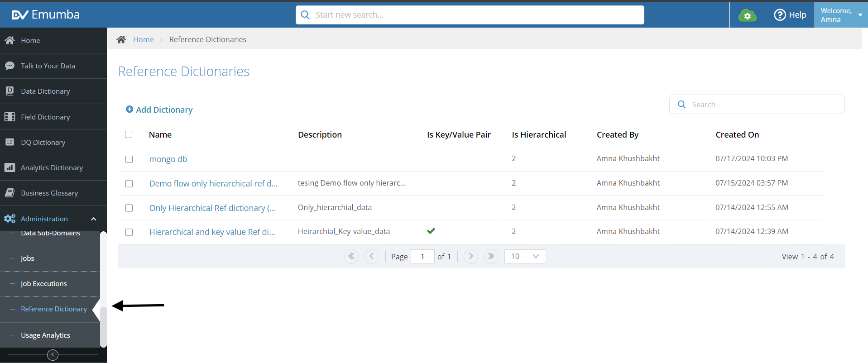
Task: Click the table search magnifier icon
Action: pos(681,105)
